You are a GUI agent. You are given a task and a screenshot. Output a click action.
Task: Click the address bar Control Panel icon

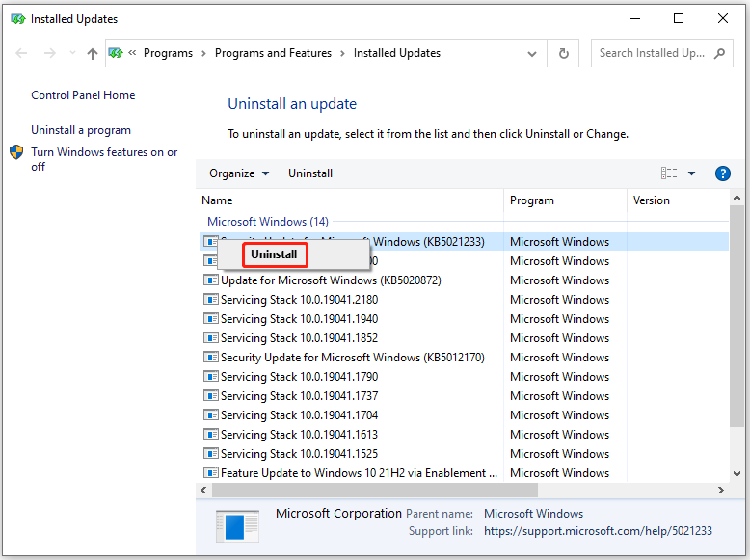point(116,53)
